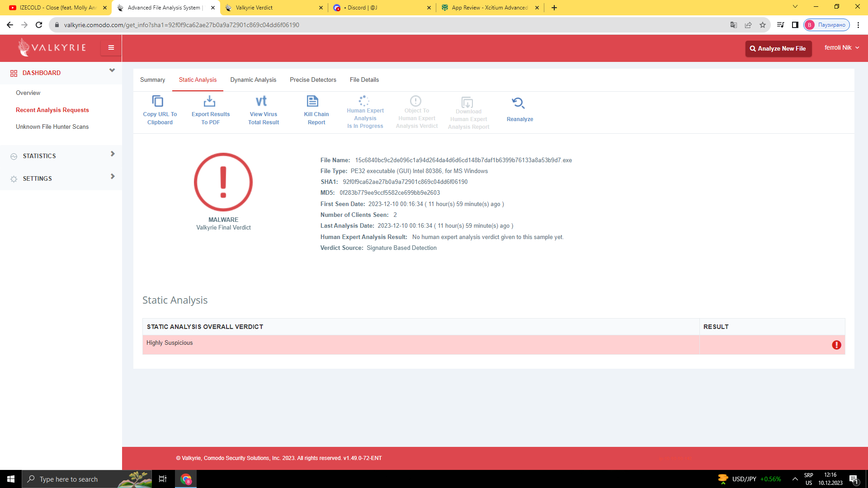Image resolution: width=868 pixels, height=488 pixels.
Task: Toggle the hamburger sidebar menu
Action: (x=111, y=47)
